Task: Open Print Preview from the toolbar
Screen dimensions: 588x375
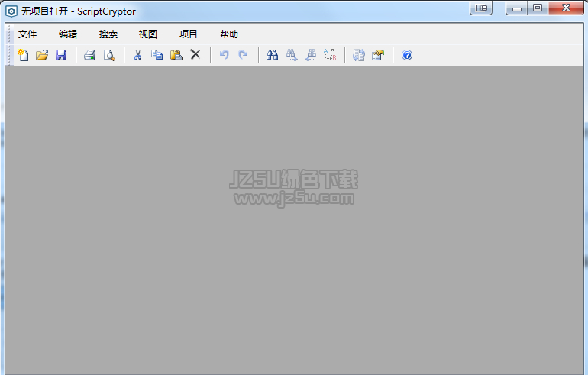Action: tap(109, 55)
